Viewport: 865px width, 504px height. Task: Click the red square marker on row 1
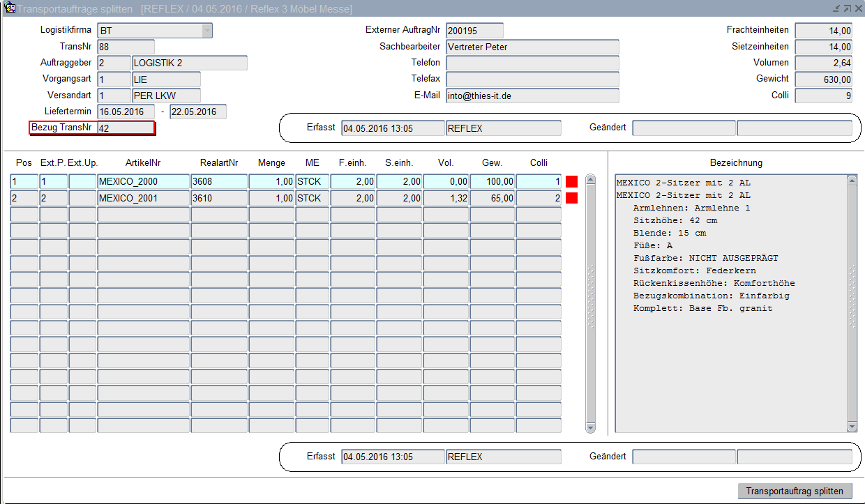(x=572, y=182)
